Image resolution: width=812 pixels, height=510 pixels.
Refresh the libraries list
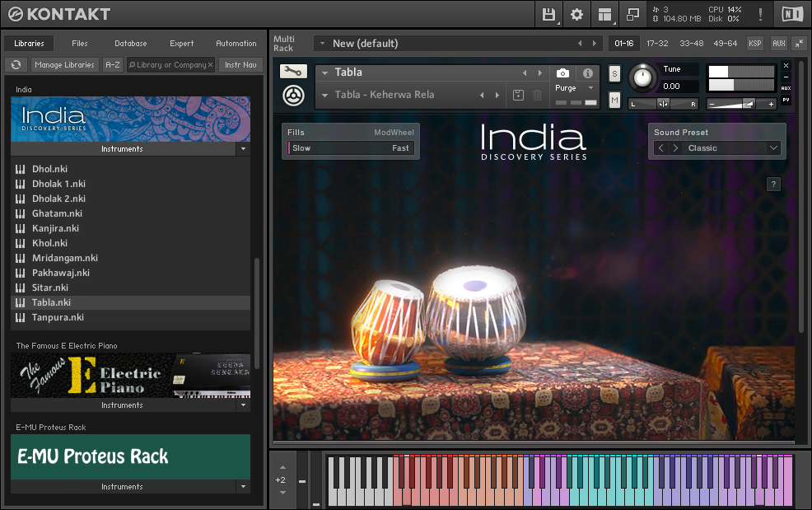(x=16, y=65)
